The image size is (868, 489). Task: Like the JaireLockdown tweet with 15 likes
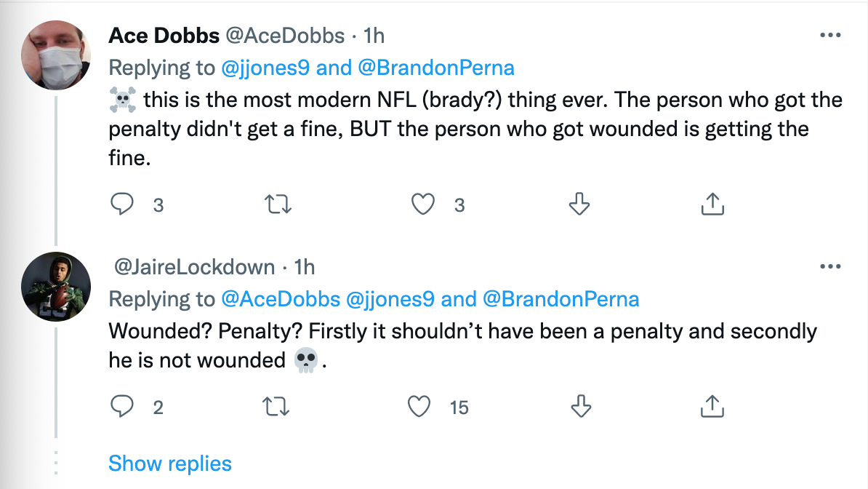[419, 406]
